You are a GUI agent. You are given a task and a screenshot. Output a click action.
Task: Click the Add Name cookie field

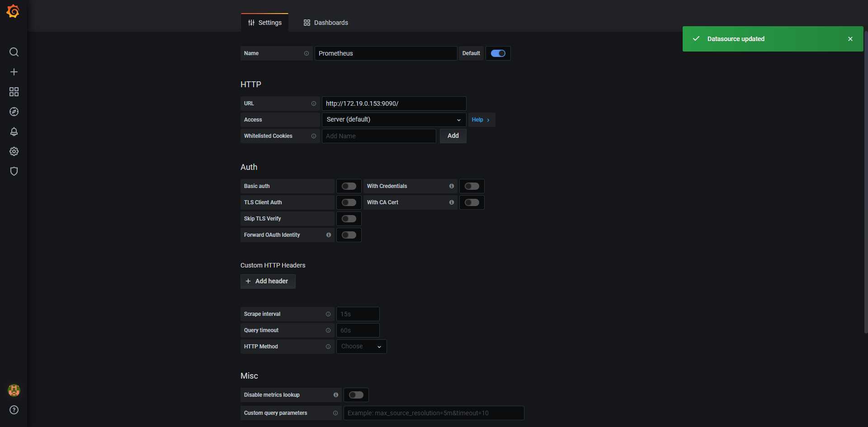click(x=379, y=136)
